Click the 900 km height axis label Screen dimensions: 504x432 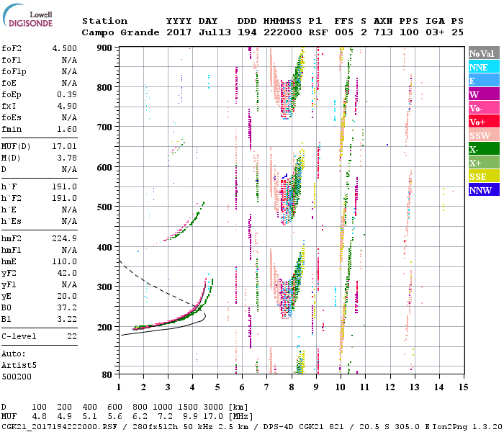[104, 48]
